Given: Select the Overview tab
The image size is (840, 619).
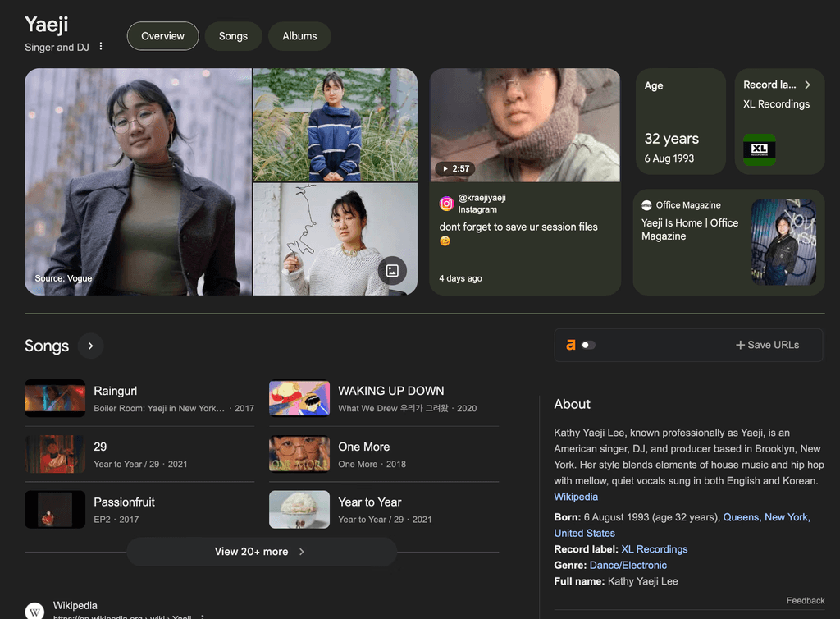Looking at the screenshot, I should 163,36.
